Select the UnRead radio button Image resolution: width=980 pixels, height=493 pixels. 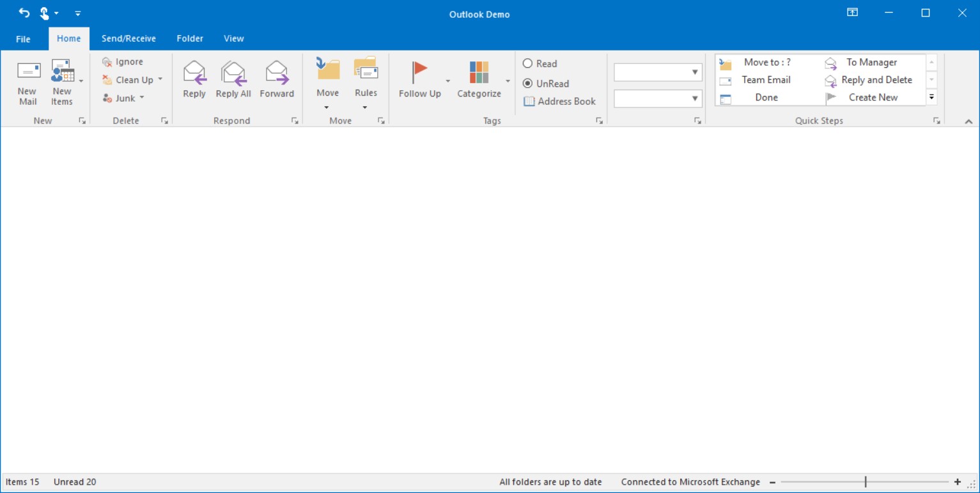coord(528,83)
